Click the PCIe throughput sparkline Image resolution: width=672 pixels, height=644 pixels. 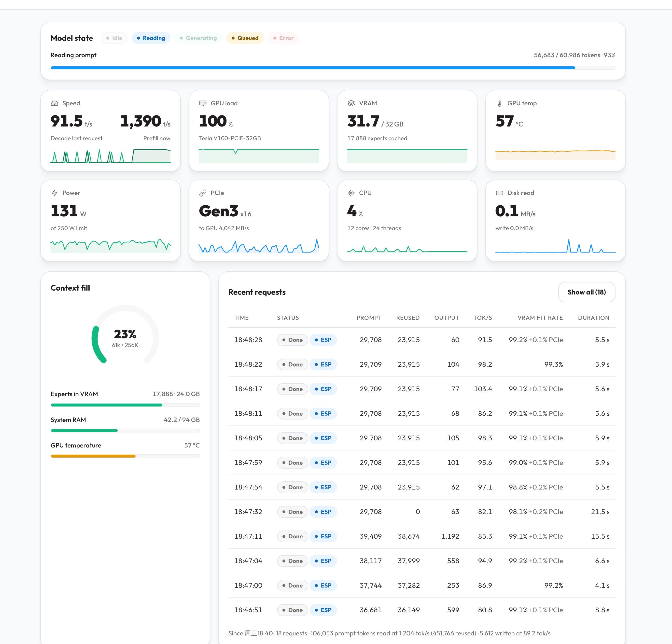[x=259, y=246]
